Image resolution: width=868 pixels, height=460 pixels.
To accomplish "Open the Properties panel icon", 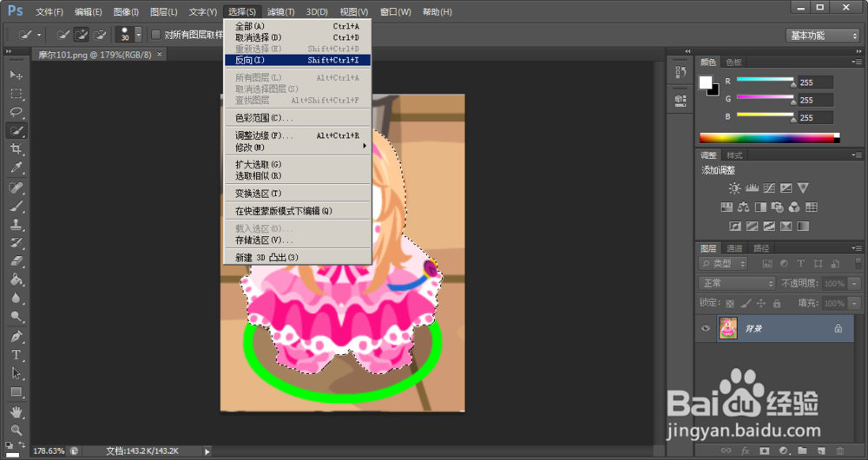I will coord(681,100).
